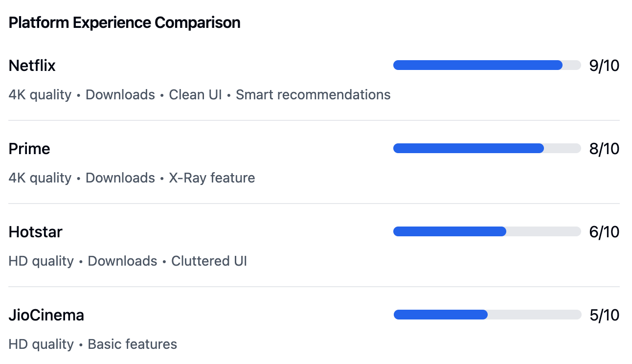Image resolution: width=632 pixels, height=364 pixels.
Task: Click Hotstar's HD quality feature text
Action: click(x=41, y=261)
